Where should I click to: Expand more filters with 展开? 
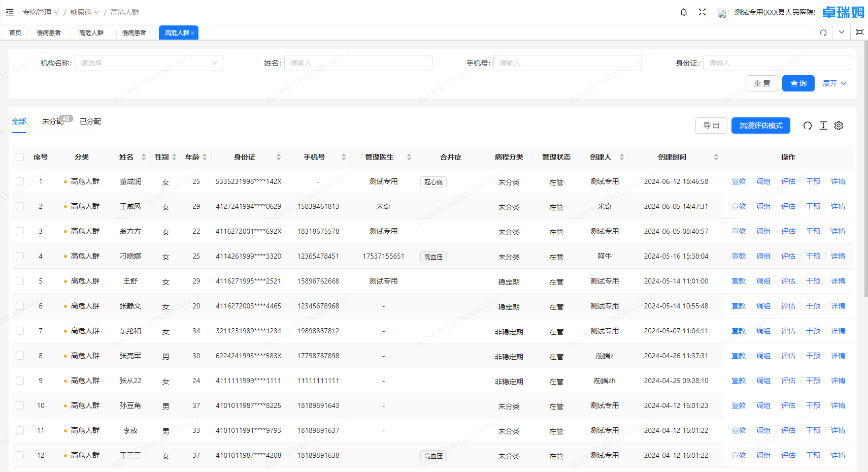(834, 83)
